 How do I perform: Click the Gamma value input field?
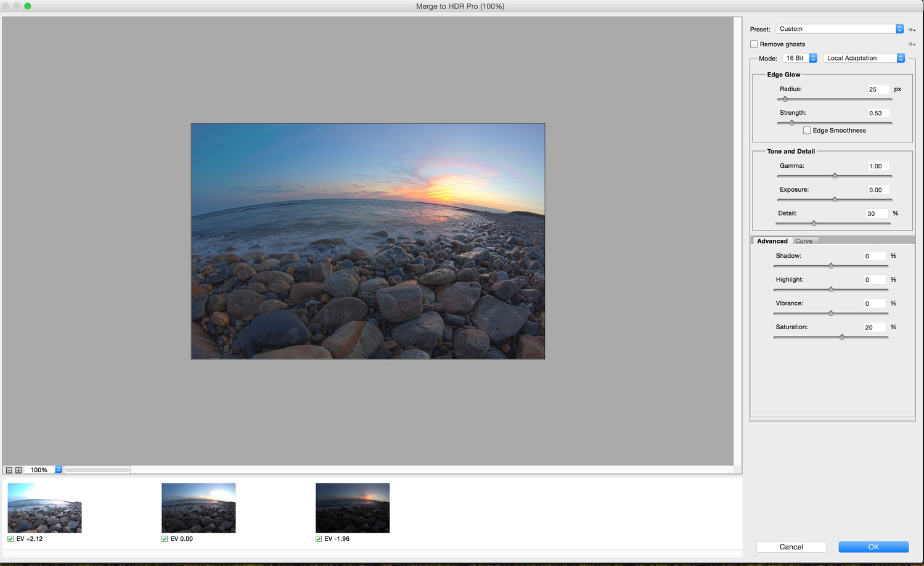878,166
